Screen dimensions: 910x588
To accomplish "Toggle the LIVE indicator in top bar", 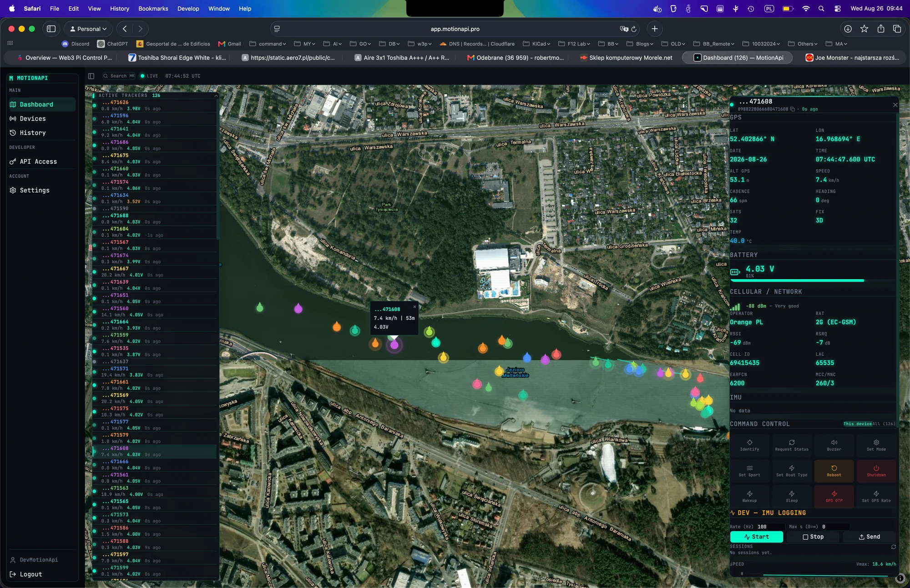I will [149, 76].
